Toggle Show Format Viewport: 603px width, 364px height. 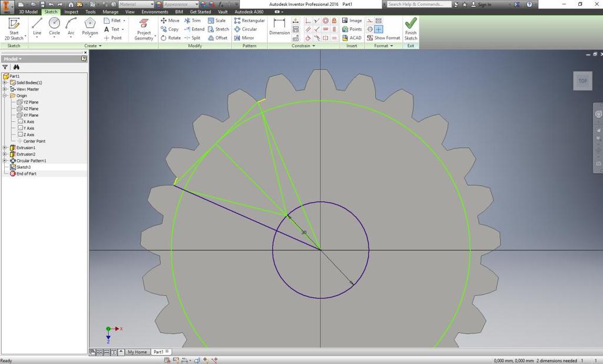383,38
